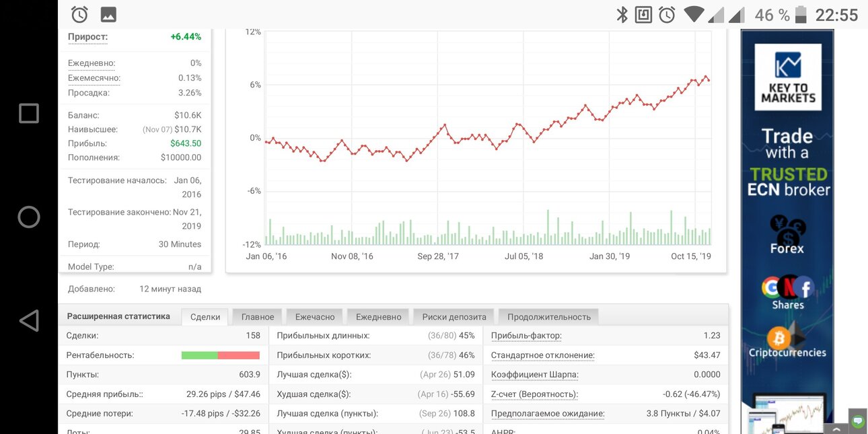
Task: Click the $10000.00 deposits value
Action: 181,157
